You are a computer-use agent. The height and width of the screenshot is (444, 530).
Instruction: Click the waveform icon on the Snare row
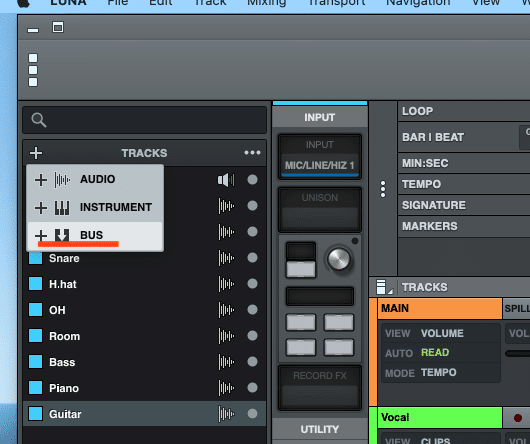click(226, 258)
